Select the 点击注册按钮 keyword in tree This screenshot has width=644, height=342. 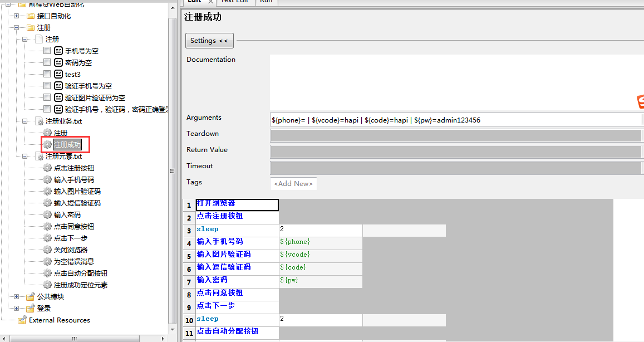click(x=71, y=168)
